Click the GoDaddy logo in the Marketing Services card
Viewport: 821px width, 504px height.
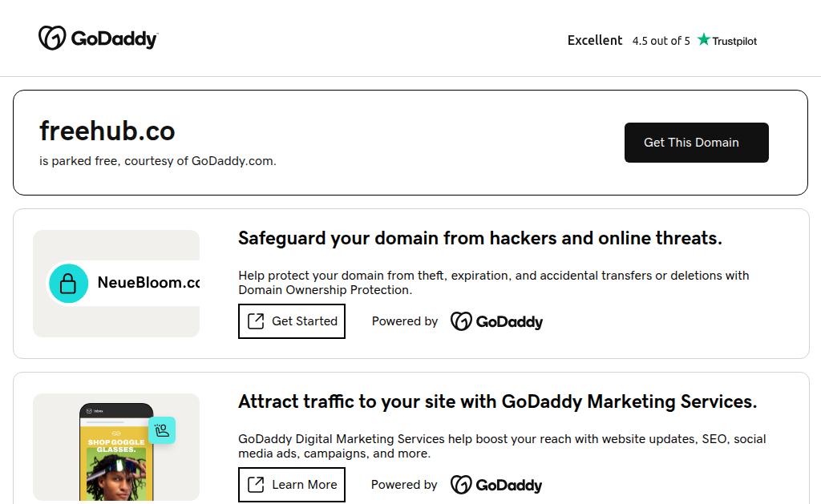point(496,486)
